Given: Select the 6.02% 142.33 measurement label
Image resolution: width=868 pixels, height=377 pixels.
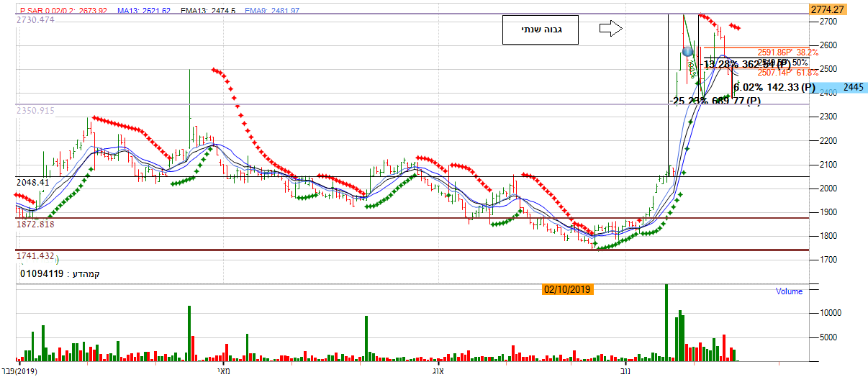Looking at the screenshot, I should click(774, 88).
